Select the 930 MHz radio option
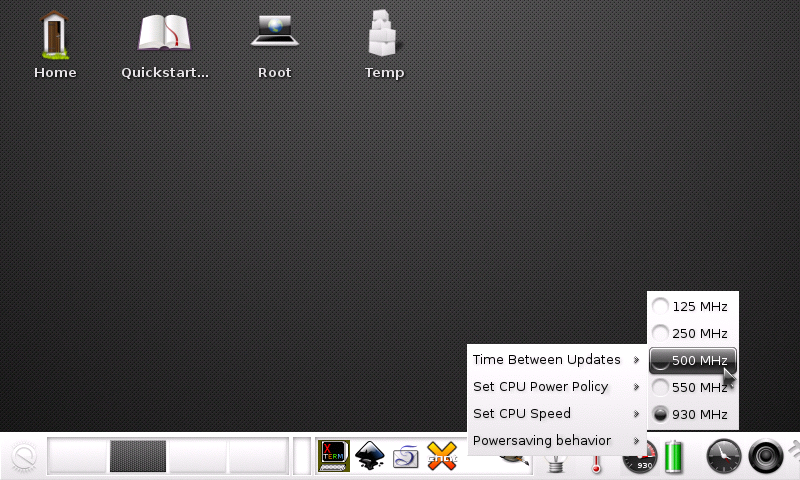 (692, 414)
